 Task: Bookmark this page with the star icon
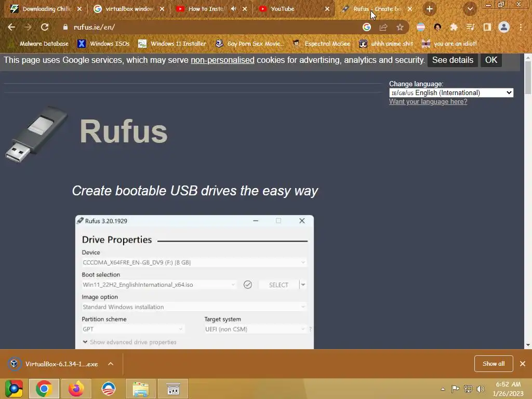[400, 27]
